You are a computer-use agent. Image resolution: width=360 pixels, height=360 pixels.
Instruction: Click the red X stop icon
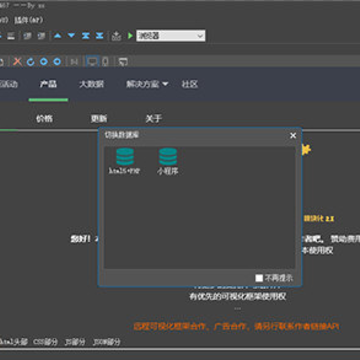17,62
